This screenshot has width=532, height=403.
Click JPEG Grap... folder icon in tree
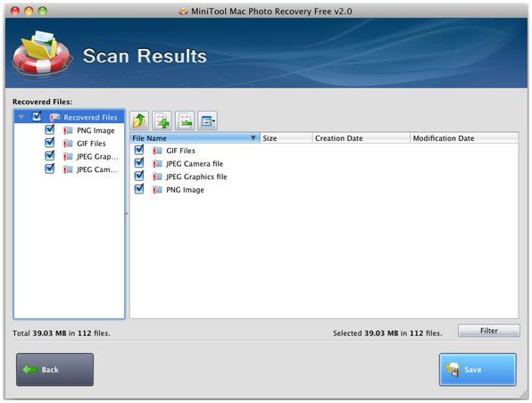tap(68, 157)
